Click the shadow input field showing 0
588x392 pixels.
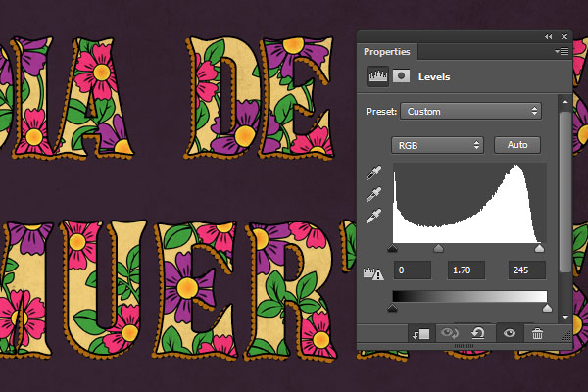pos(413,270)
